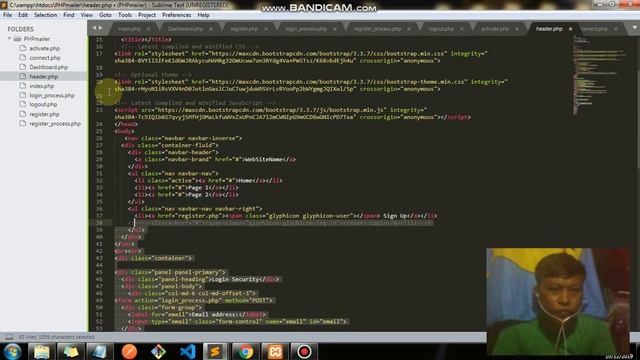This screenshot has width=640, height=360.
Task: Open activate.php from the sidebar
Action: click(x=44, y=48)
